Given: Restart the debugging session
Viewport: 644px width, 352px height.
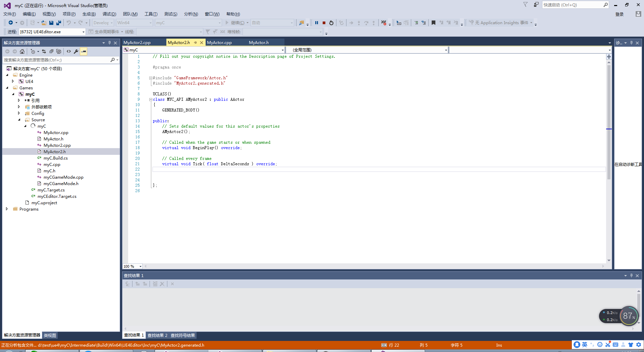Looking at the screenshot, I should click(x=331, y=23).
